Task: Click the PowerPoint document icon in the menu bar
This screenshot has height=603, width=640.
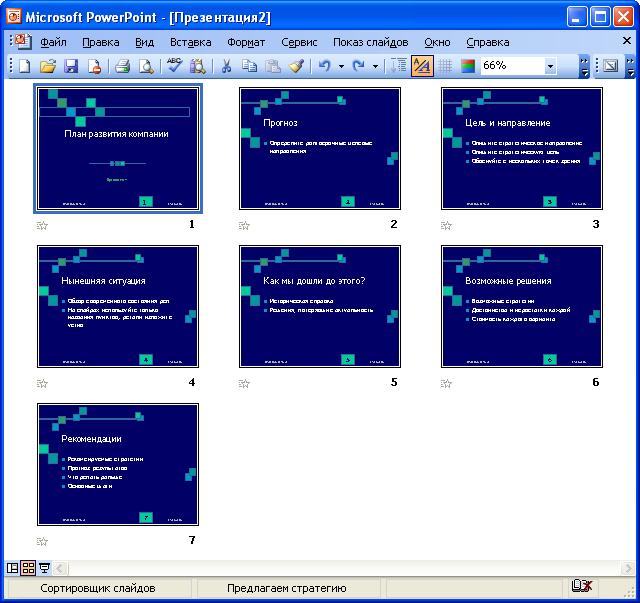Action: pos(21,41)
